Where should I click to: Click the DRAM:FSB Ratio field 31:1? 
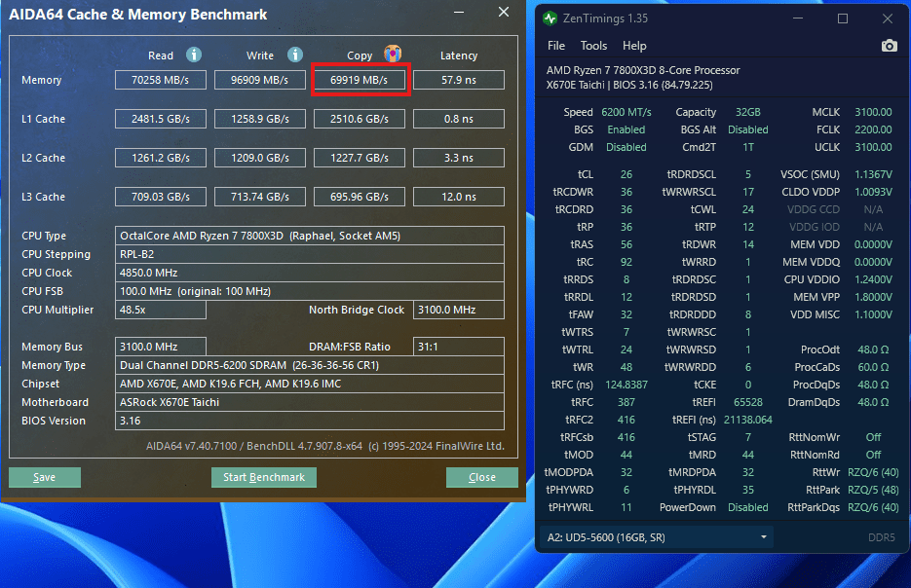tap(459, 347)
